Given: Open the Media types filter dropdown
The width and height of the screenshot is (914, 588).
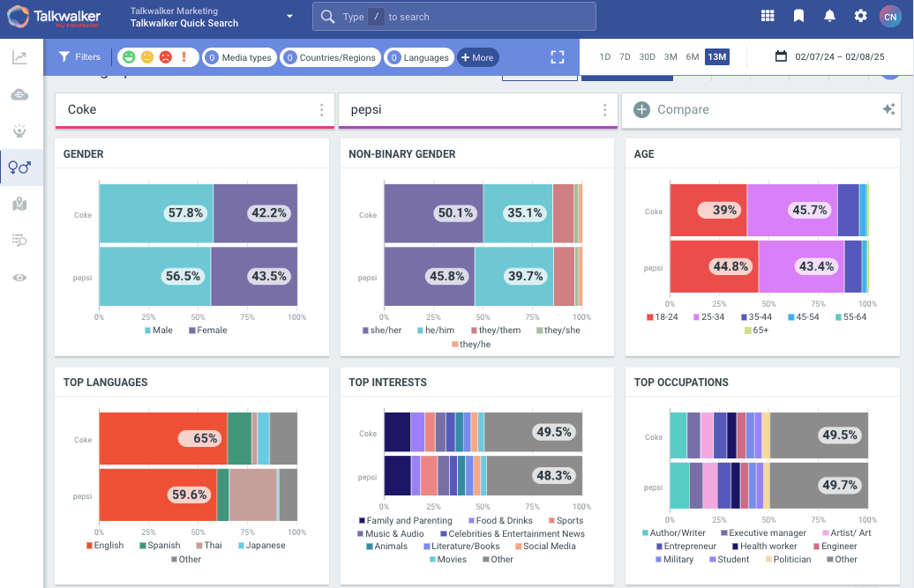Looking at the screenshot, I should click(239, 57).
